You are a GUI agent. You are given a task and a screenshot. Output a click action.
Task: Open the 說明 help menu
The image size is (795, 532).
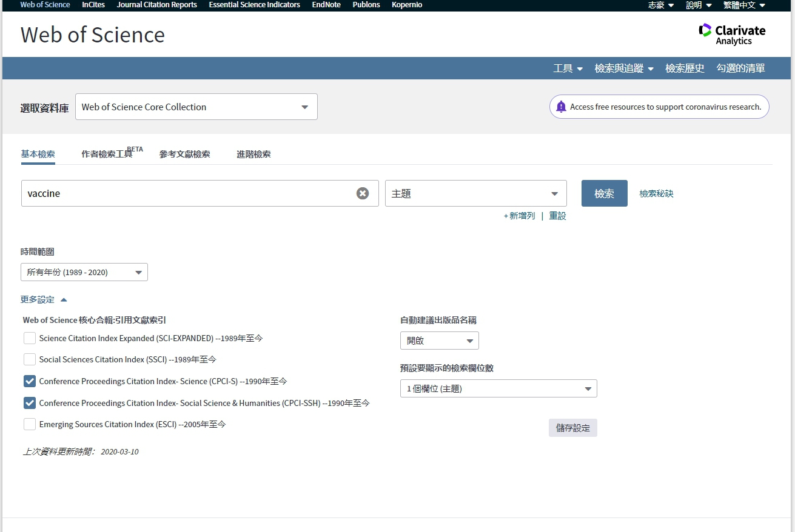coord(699,5)
